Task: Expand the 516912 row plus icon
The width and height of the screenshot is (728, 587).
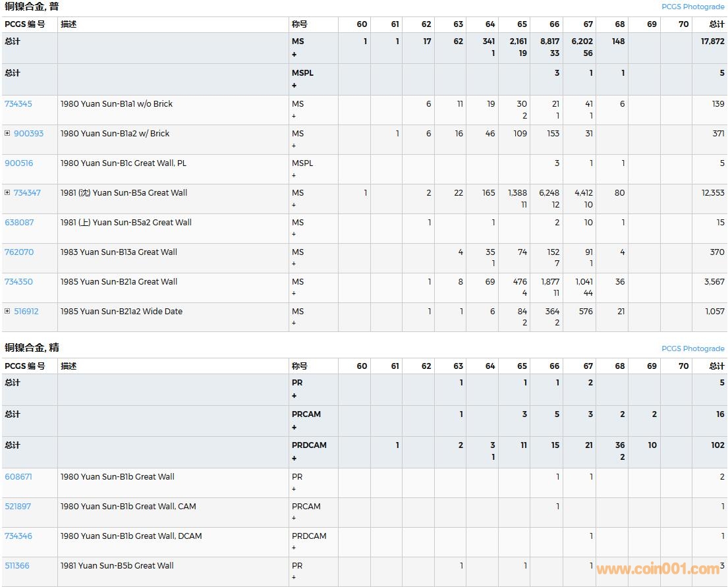Action: [x=7, y=311]
